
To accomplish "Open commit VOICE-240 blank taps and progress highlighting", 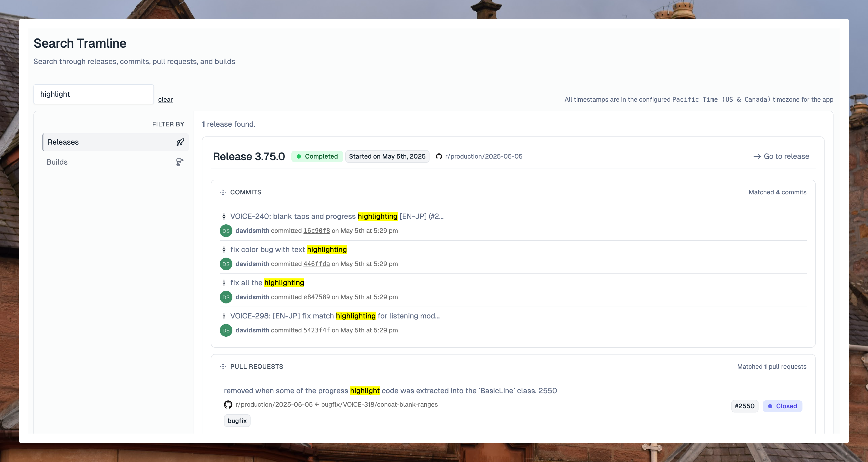I will 337,216.
